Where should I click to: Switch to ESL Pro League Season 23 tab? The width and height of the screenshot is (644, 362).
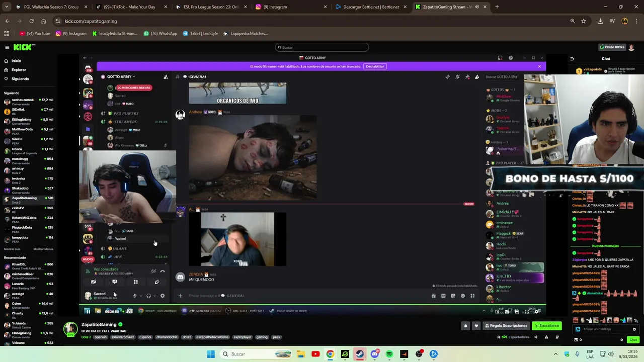tap(211, 7)
